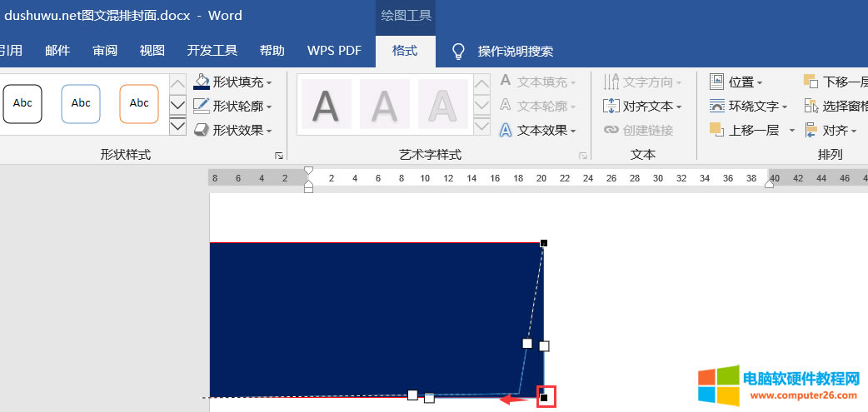Image resolution: width=868 pixels, height=412 pixels.
Task: Click the align text icon
Action: click(x=611, y=107)
